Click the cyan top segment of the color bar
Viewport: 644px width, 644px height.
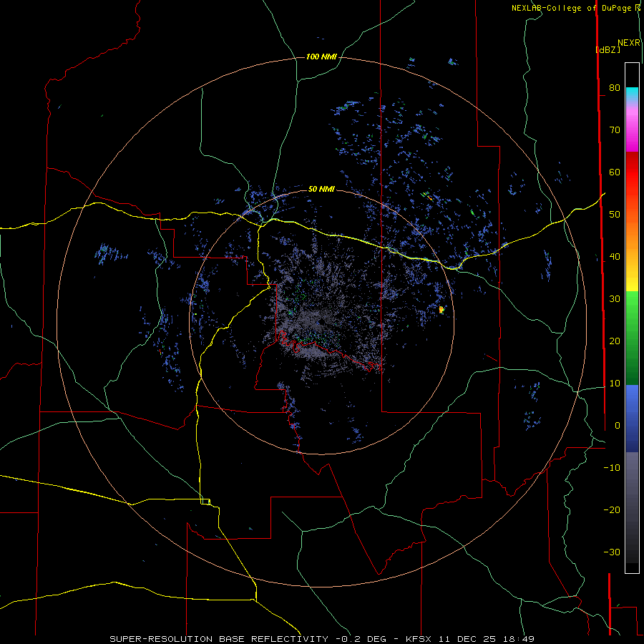[632, 94]
